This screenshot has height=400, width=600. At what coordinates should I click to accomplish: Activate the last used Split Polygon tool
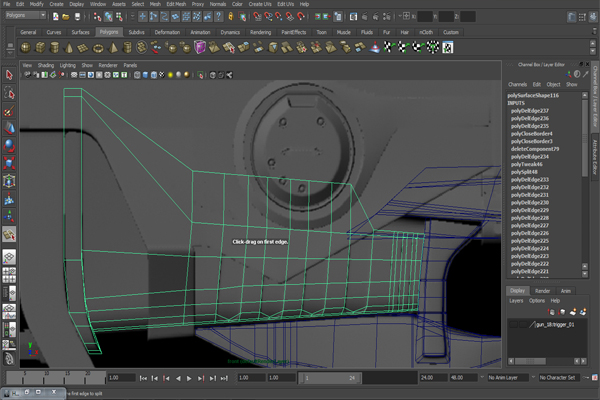coord(9,234)
